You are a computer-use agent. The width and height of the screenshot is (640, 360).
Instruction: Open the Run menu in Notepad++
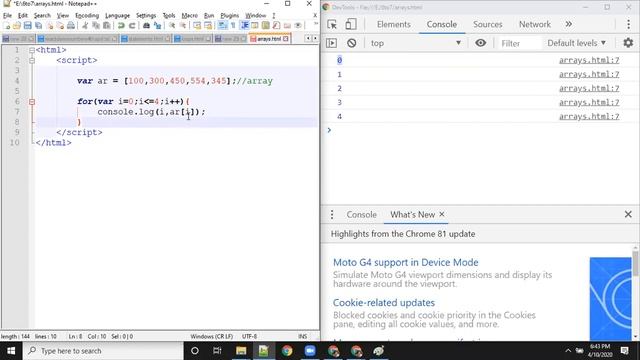209,16
